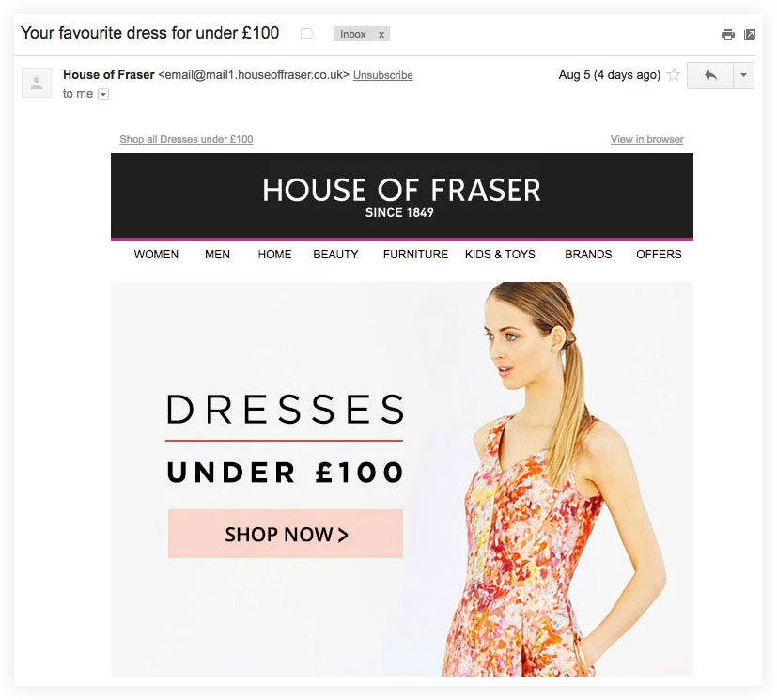Click 'View in browser' link
The width and height of the screenshot is (777, 700).
[x=646, y=139]
